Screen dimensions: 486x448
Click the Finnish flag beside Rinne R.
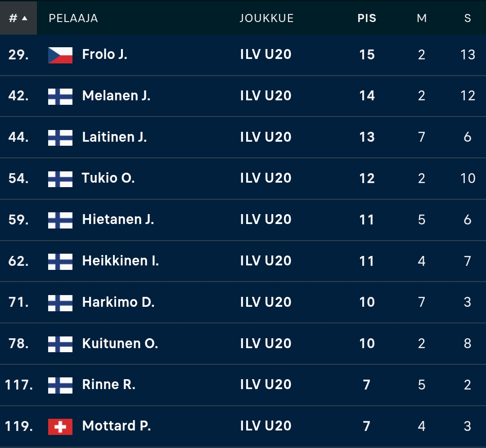[60, 385]
